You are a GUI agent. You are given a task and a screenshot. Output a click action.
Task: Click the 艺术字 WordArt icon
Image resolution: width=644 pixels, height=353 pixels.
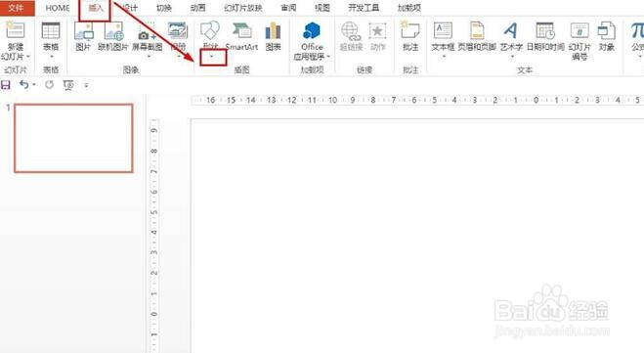(511, 30)
